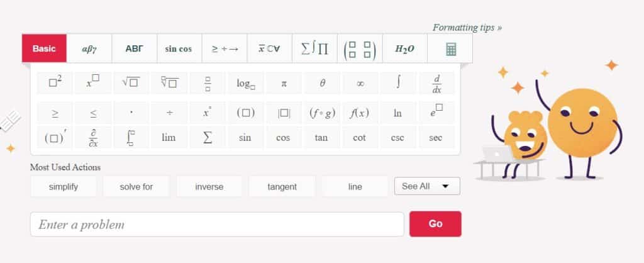Open the lowercase Greek αβγ tab
This screenshot has height=263, width=644.
89,48
